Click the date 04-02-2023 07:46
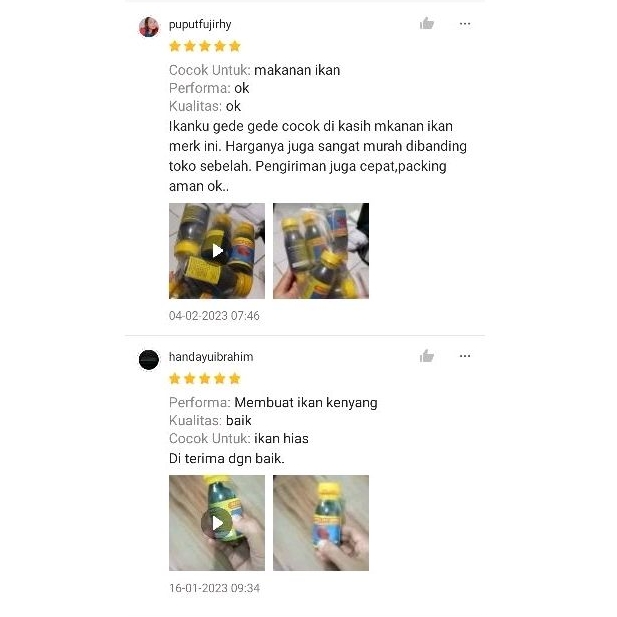 pos(214,316)
